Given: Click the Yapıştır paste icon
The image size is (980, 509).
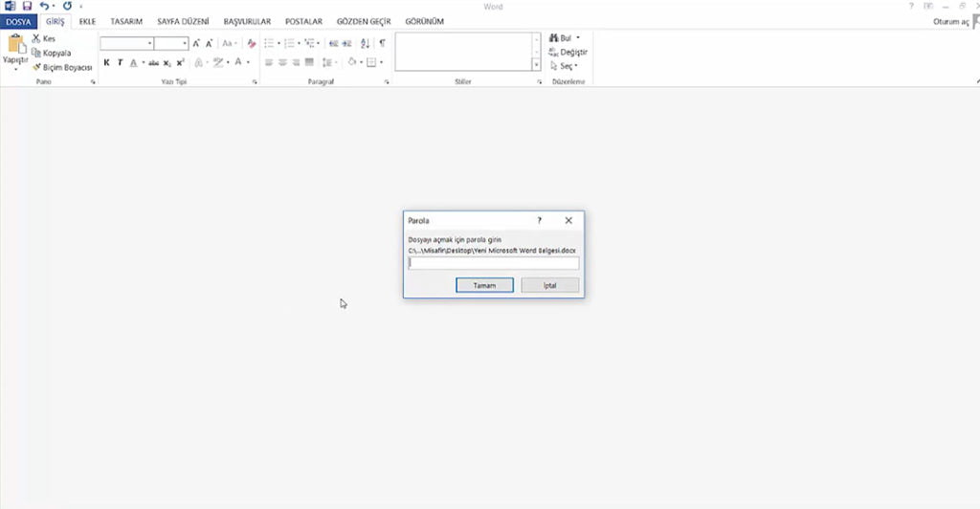Looking at the screenshot, I should pos(15,47).
